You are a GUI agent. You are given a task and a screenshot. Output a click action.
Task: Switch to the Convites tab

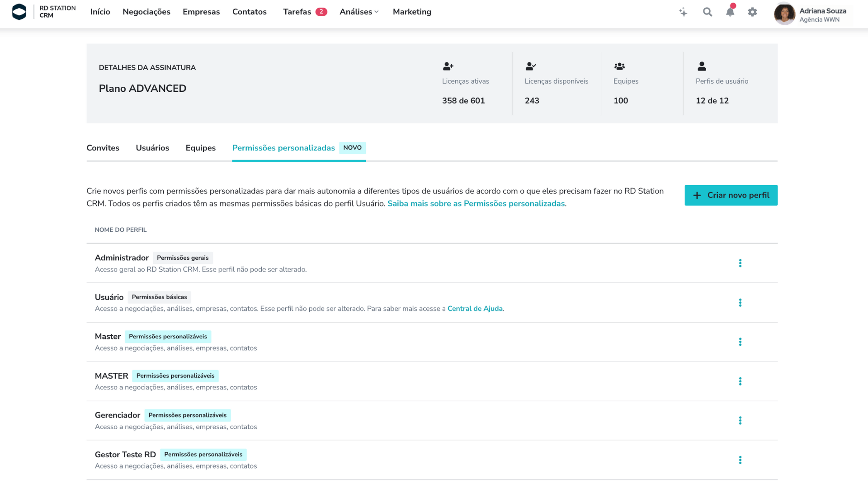[103, 148]
